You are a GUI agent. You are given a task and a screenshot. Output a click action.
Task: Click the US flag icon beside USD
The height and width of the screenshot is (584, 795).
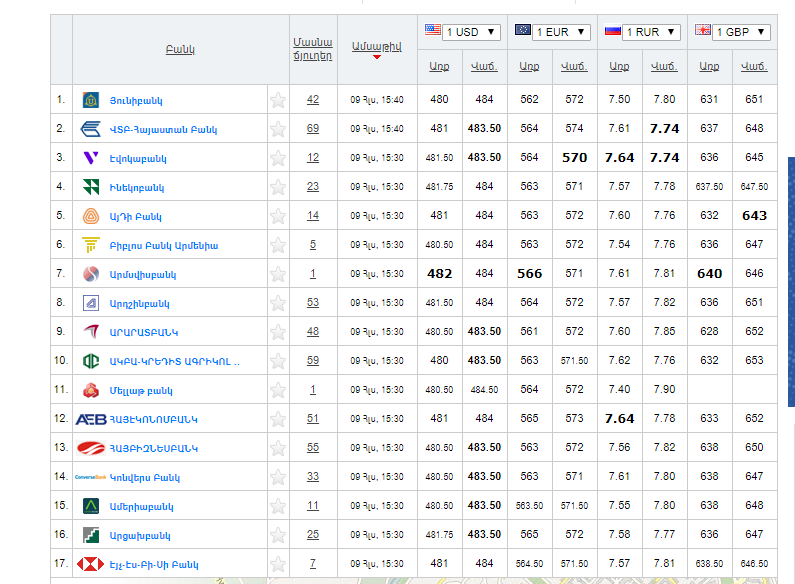tap(432, 30)
